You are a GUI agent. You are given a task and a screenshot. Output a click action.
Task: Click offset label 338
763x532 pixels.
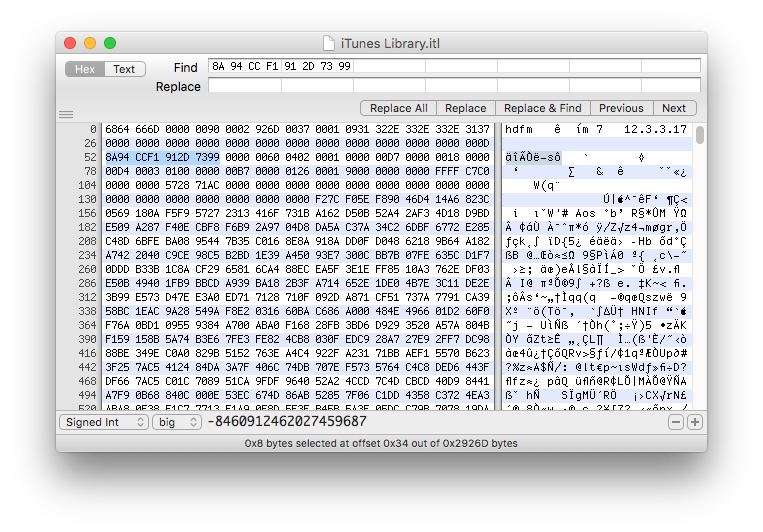tap(87, 311)
